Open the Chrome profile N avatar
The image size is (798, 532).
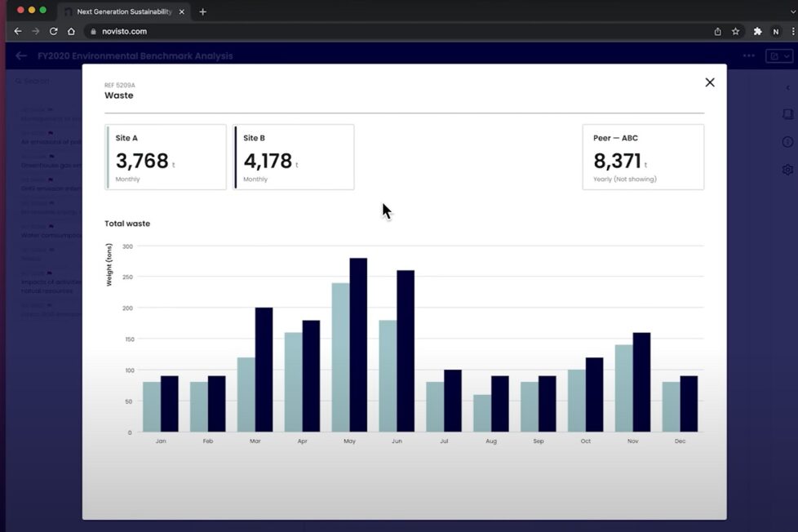click(x=776, y=31)
